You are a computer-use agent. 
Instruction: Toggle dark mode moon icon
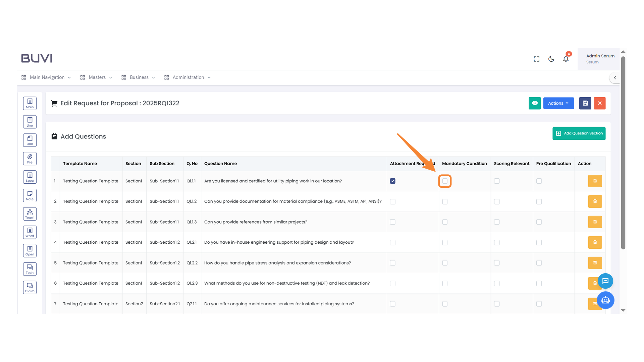point(551,59)
